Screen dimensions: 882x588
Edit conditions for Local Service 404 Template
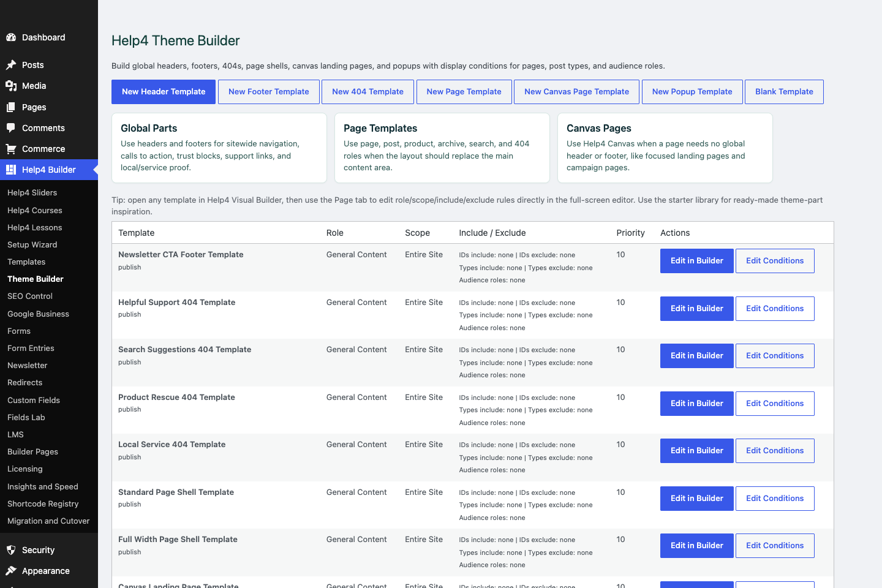click(775, 451)
